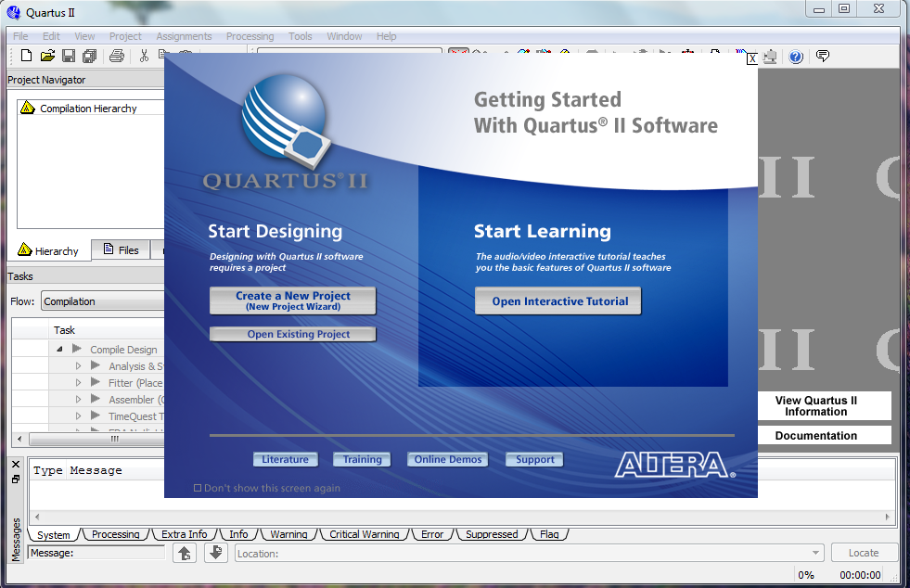Open the File menu
This screenshot has width=910, height=588.
(20, 36)
